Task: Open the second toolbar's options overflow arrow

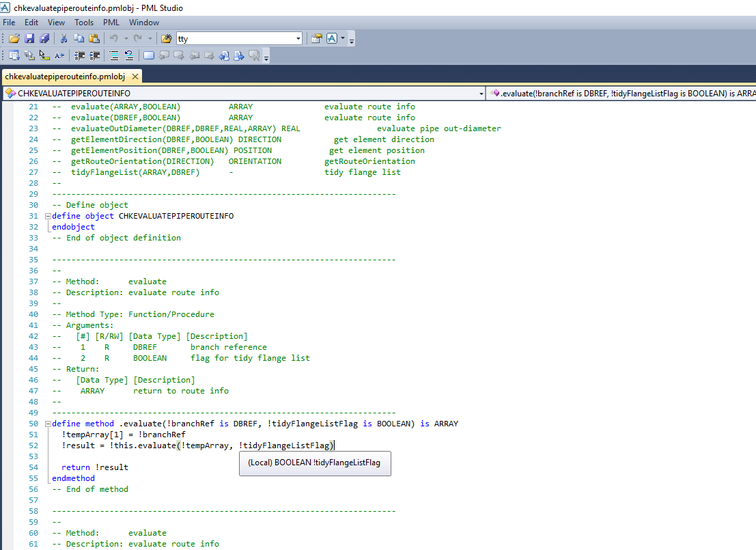Action: [x=266, y=57]
